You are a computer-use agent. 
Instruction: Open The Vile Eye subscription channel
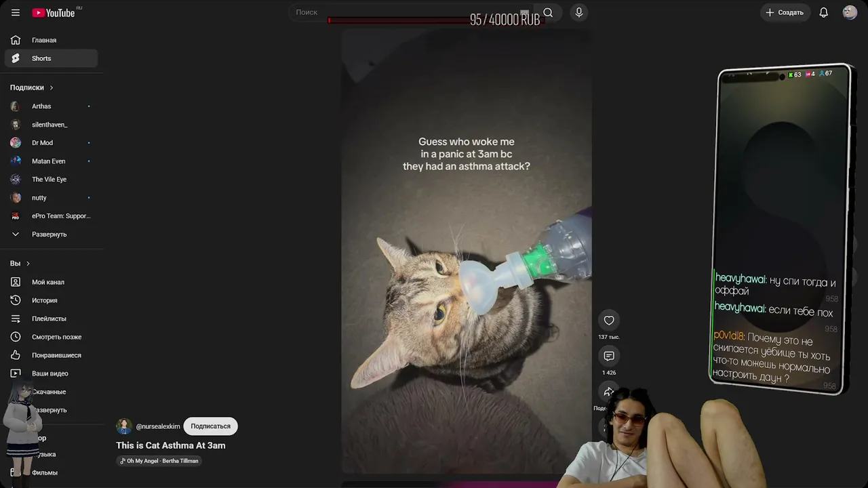coord(52,180)
